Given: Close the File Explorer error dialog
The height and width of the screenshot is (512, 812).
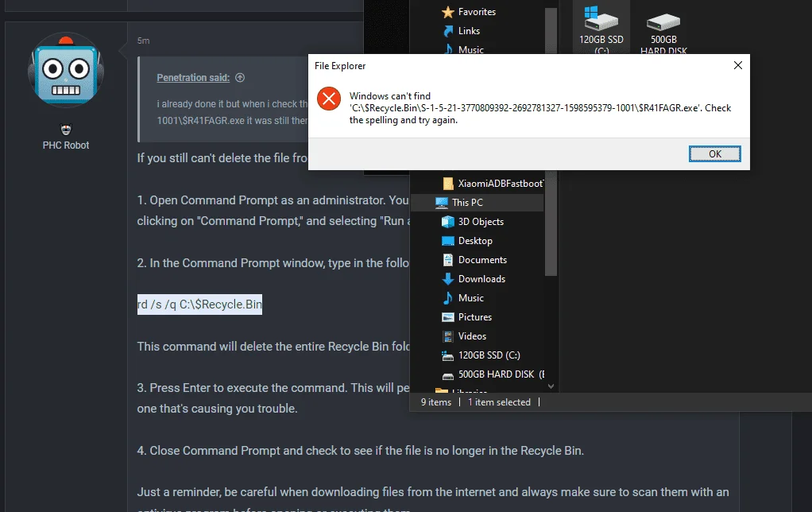Looking at the screenshot, I should click(738, 65).
